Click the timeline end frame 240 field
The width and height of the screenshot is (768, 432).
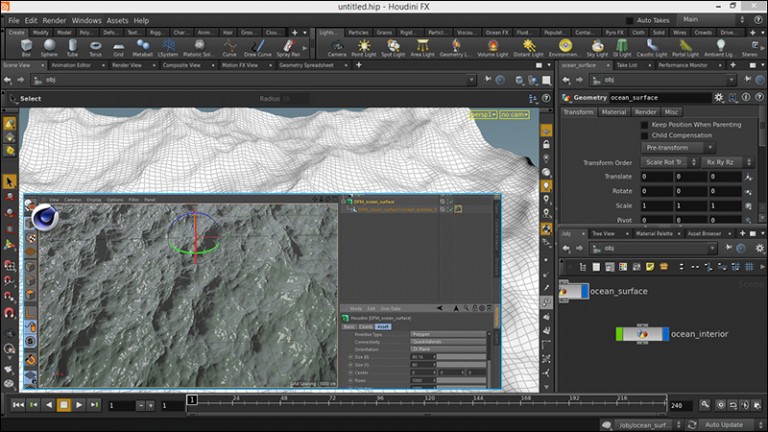pos(681,406)
